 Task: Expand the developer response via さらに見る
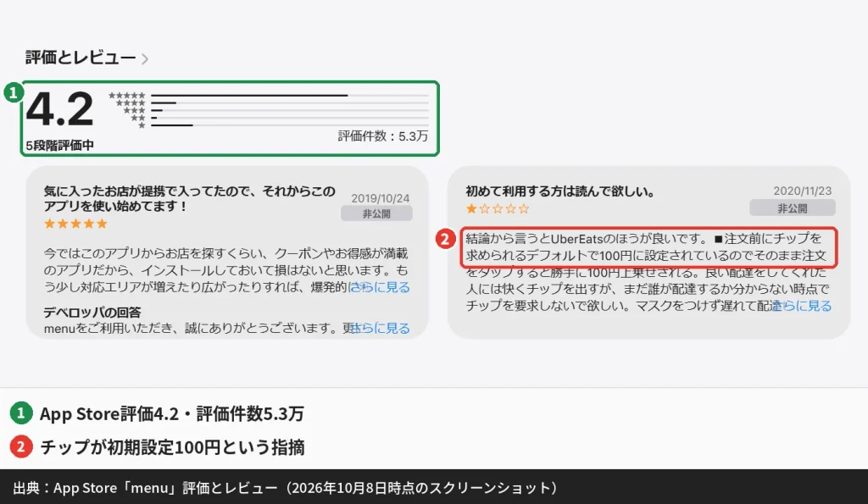pos(381,328)
